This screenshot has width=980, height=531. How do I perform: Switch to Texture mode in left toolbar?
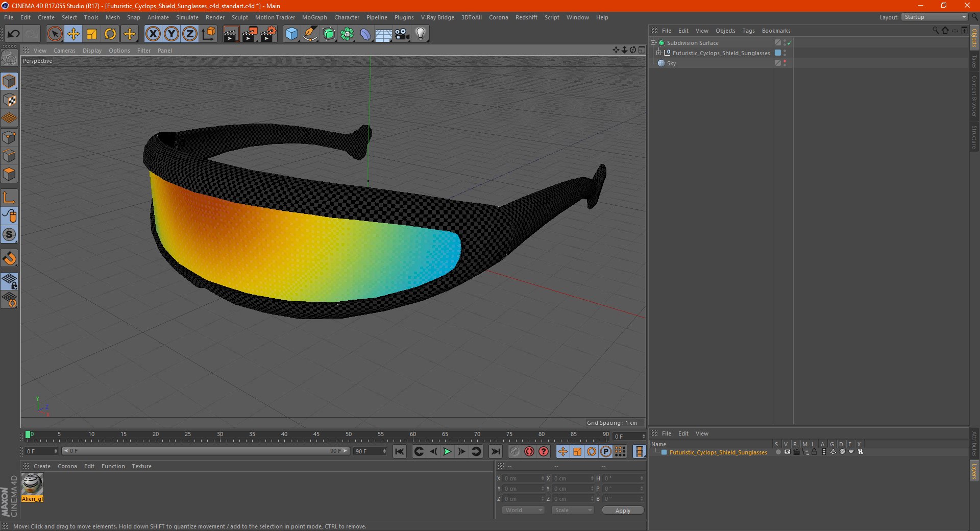point(9,100)
